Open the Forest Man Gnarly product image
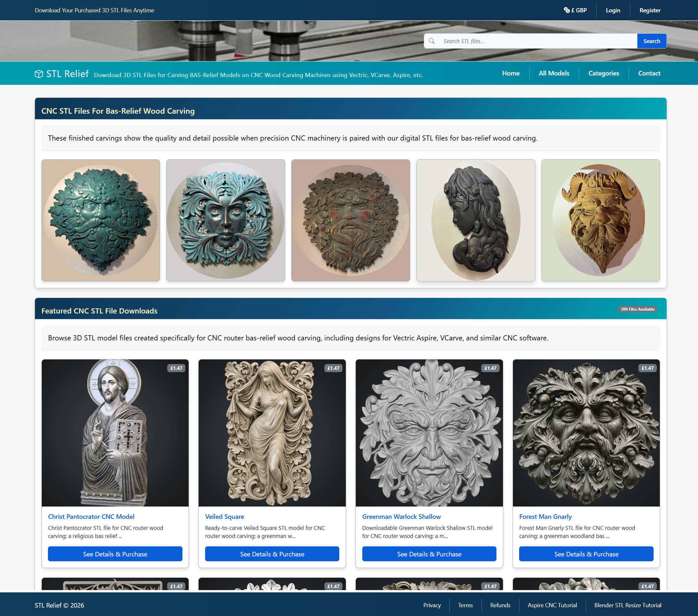 tap(586, 433)
